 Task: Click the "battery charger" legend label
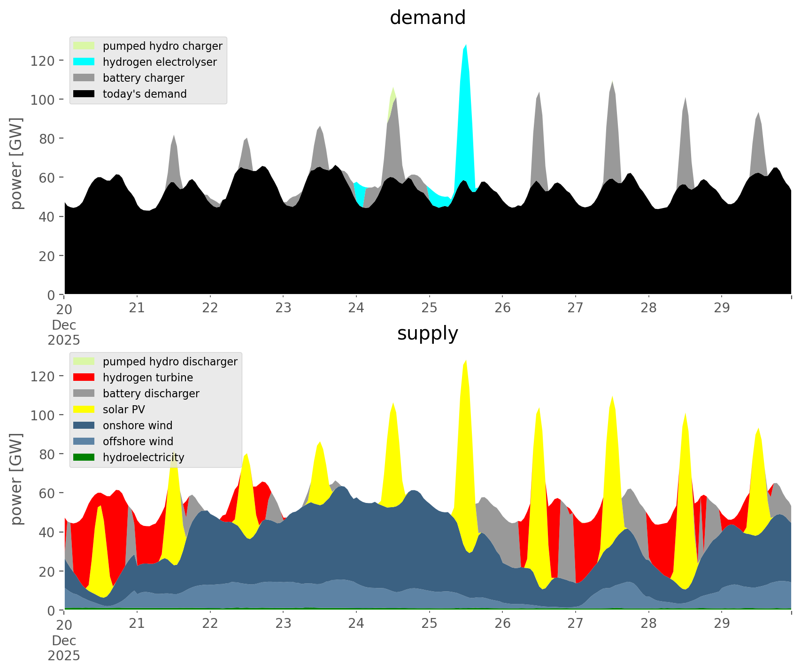point(143,78)
